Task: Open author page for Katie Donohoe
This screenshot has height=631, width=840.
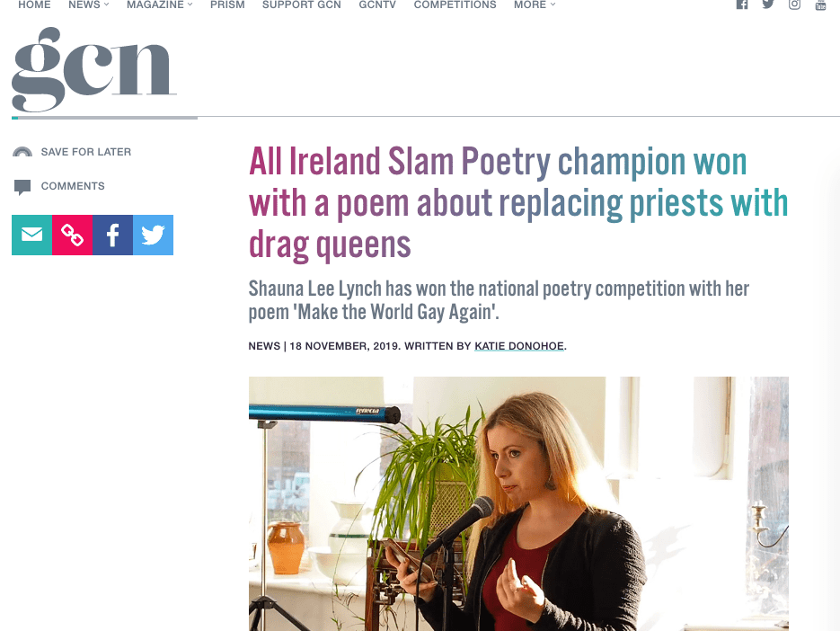Action: click(x=518, y=345)
